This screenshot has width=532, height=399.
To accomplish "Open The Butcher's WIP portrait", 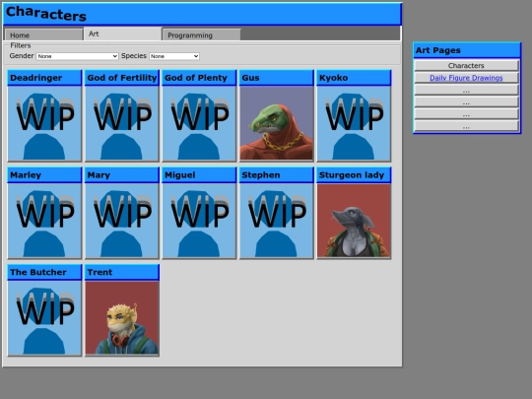I will [44, 318].
